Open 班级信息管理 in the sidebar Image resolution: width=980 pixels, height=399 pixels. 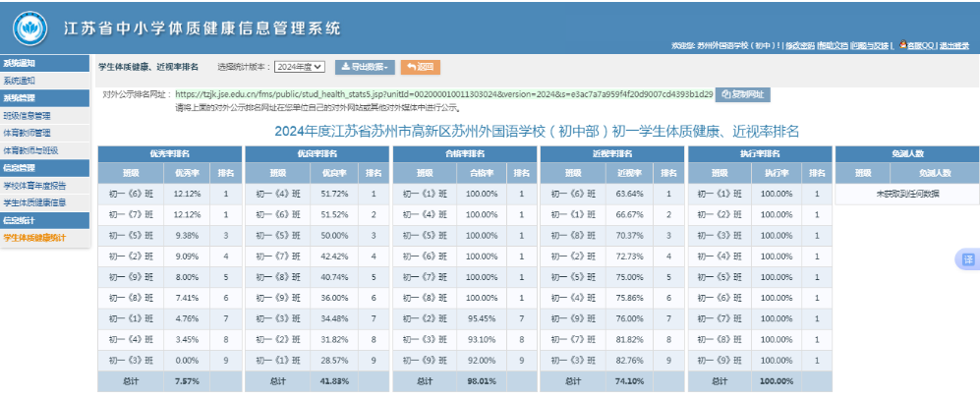pyautogui.click(x=28, y=115)
